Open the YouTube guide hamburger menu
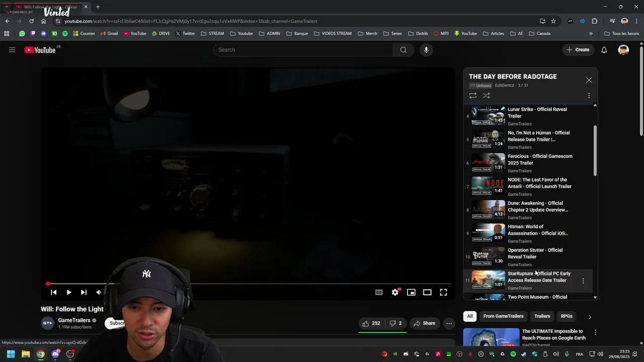This screenshot has height=362, width=644. (x=12, y=50)
